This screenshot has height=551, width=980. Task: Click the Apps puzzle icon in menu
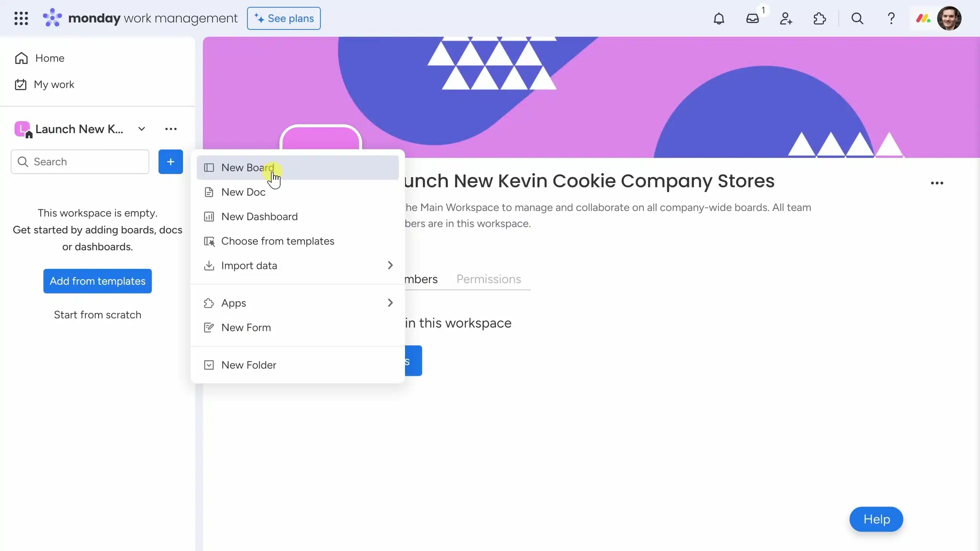tap(209, 303)
